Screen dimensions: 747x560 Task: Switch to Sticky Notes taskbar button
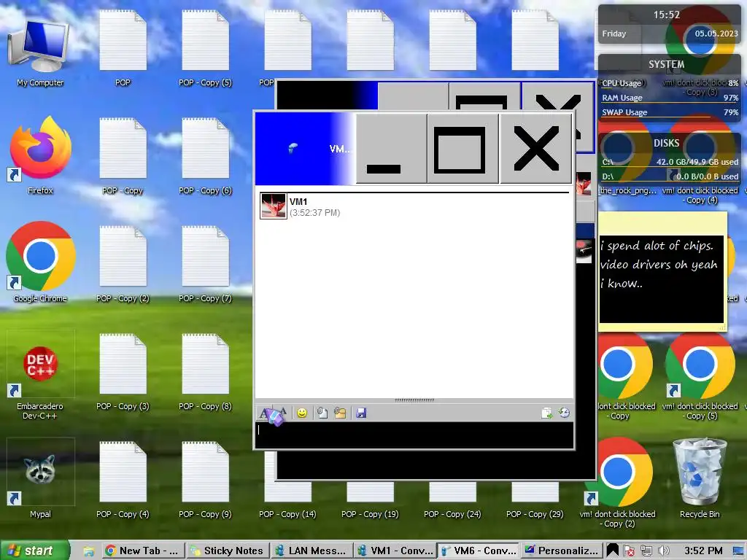point(228,551)
